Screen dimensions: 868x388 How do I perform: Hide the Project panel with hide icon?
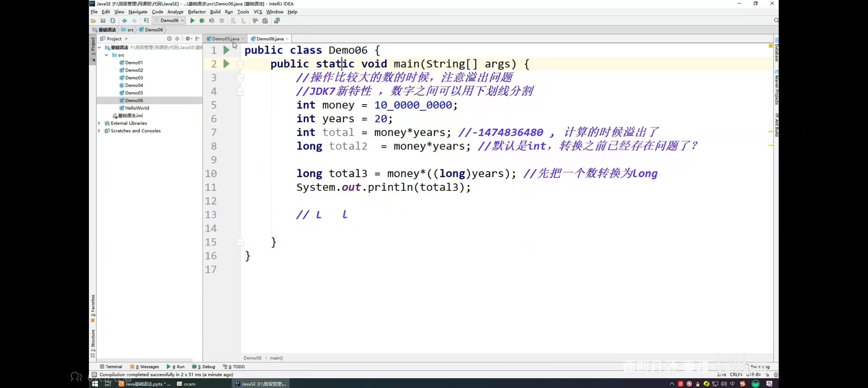click(x=198, y=39)
